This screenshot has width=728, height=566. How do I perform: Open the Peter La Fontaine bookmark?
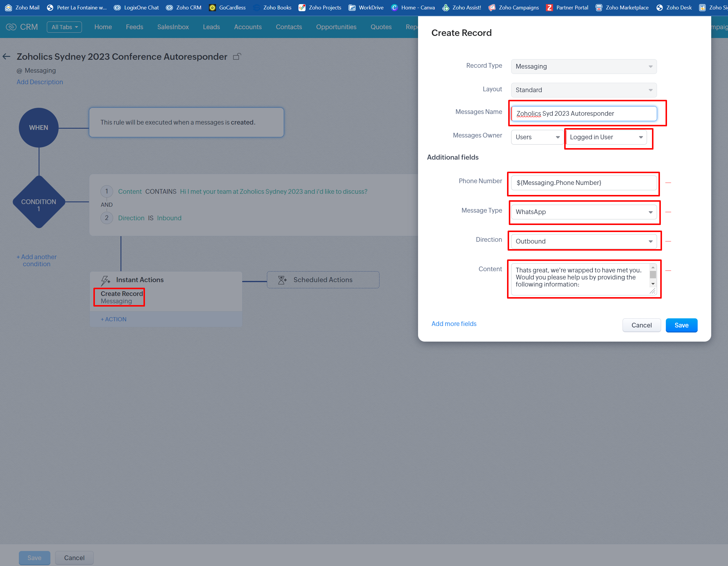pyautogui.click(x=77, y=7)
